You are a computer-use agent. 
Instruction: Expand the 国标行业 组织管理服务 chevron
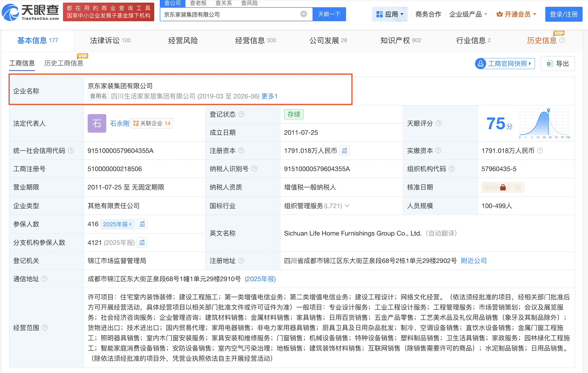(347, 206)
